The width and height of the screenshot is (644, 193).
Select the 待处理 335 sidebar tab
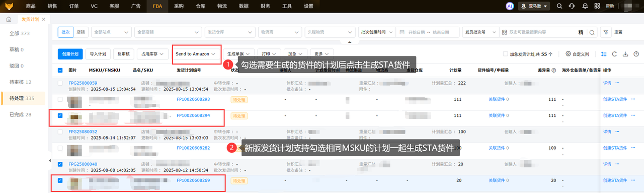(23, 98)
